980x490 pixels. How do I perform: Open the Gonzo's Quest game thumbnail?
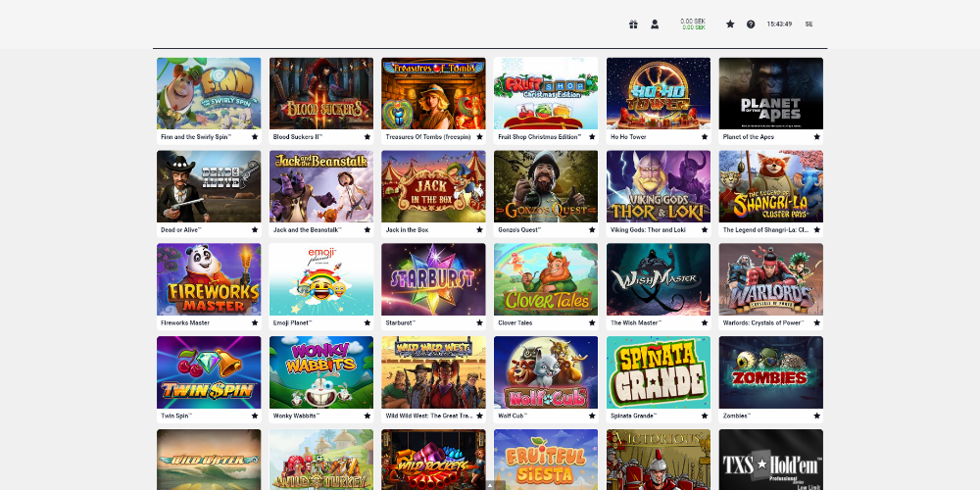point(546,186)
